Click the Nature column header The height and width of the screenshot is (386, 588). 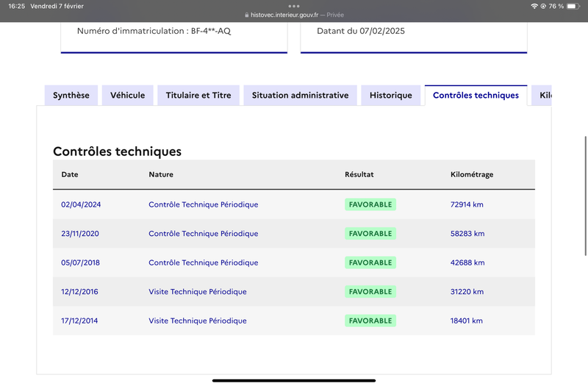pyautogui.click(x=161, y=174)
